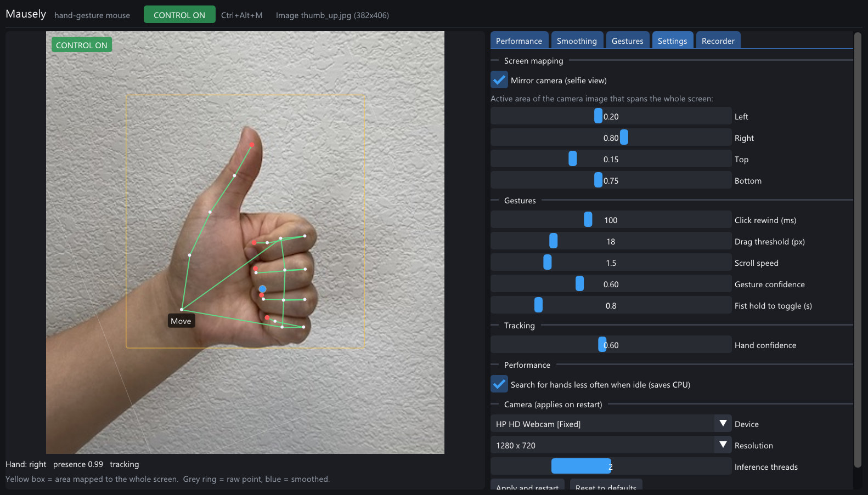Click the Hand confidence slider handle

click(602, 345)
